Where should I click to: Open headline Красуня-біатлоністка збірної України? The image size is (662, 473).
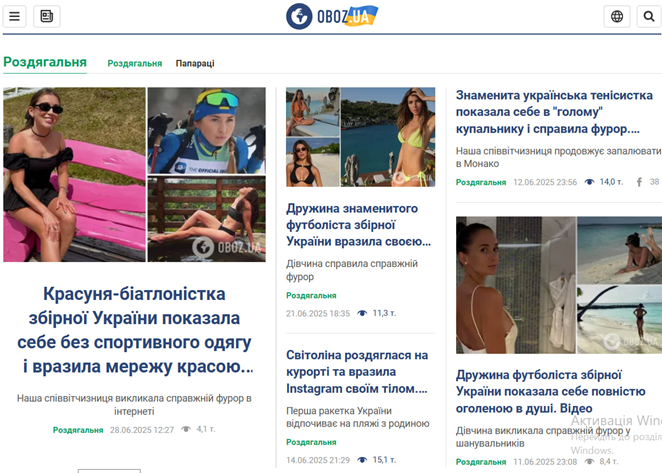(134, 330)
